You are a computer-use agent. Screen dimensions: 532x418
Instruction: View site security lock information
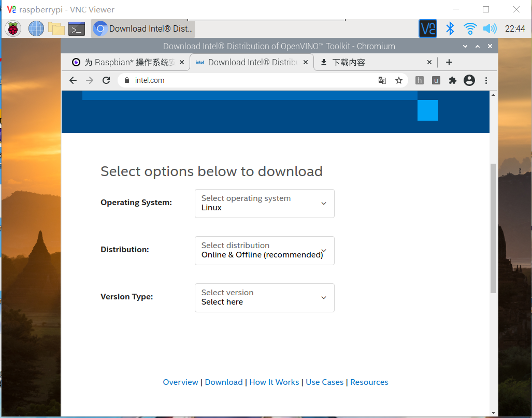(x=127, y=80)
